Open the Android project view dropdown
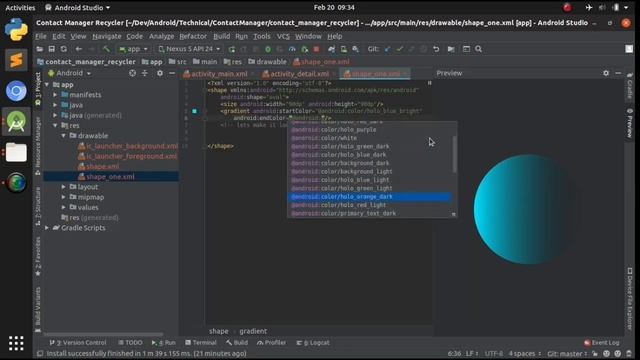Screen dimensions: 640x360 tap(69, 73)
